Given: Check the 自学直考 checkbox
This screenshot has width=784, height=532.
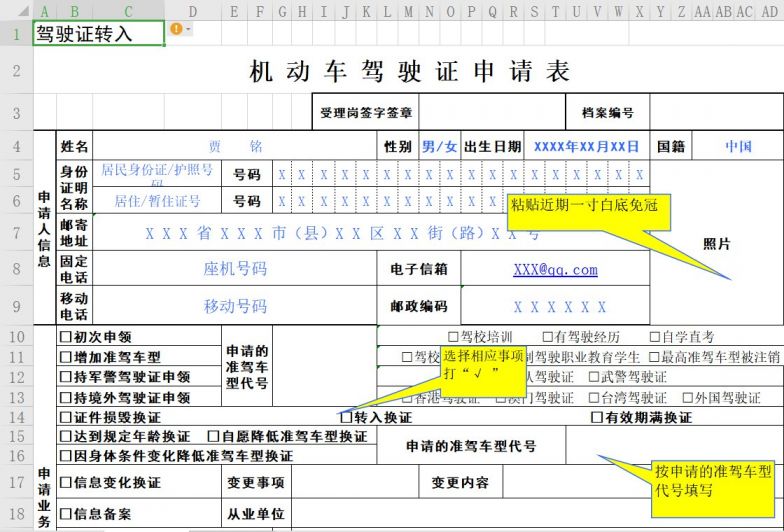Looking at the screenshot, I should [x=655, y=336].
